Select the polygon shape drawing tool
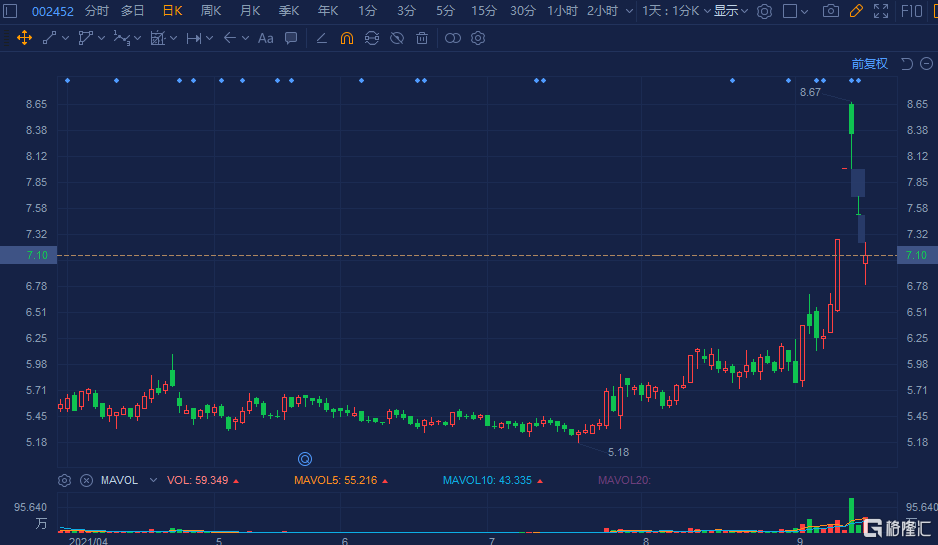 [x=86, y=38]
